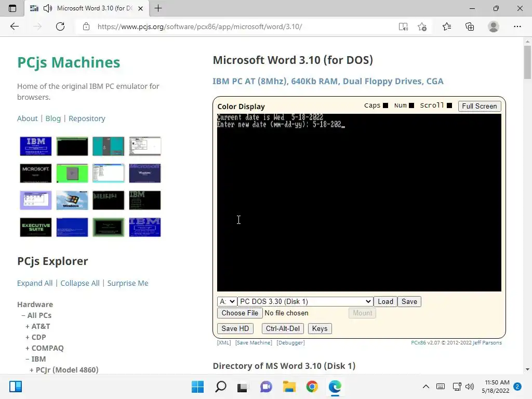
Task: Open the MICROSOFT black thumbnail
Action: click(x=36, y=174)
